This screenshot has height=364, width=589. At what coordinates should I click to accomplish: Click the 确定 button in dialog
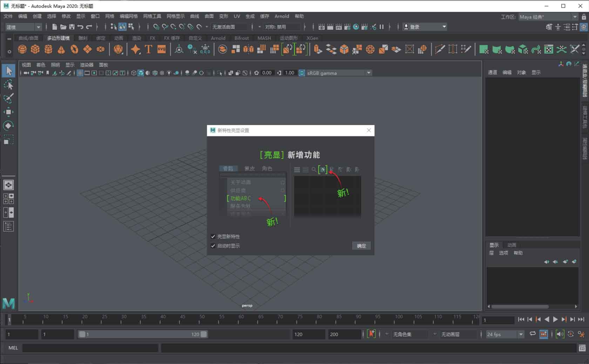pos(361,246)
